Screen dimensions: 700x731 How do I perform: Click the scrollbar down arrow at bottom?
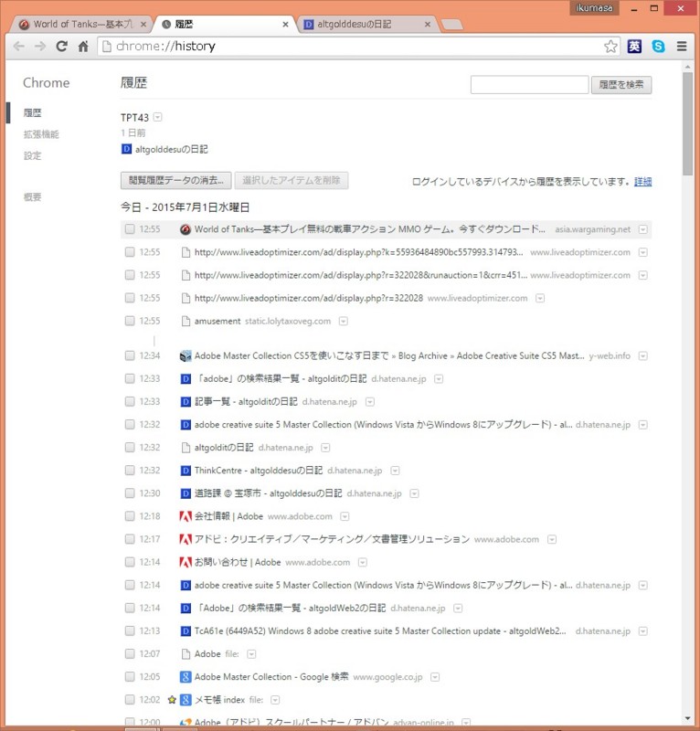[x=687, y=718]
